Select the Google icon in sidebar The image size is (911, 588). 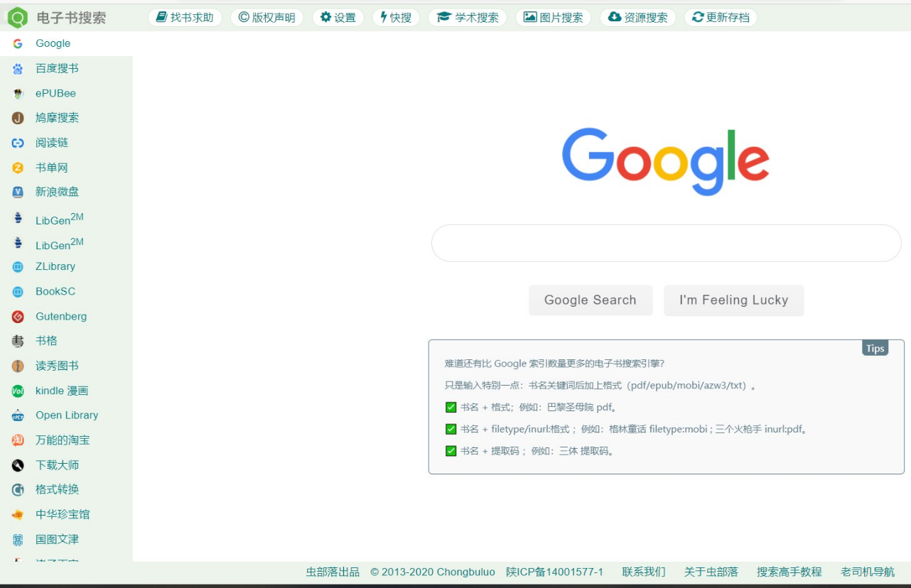click(x=18, y=43)
